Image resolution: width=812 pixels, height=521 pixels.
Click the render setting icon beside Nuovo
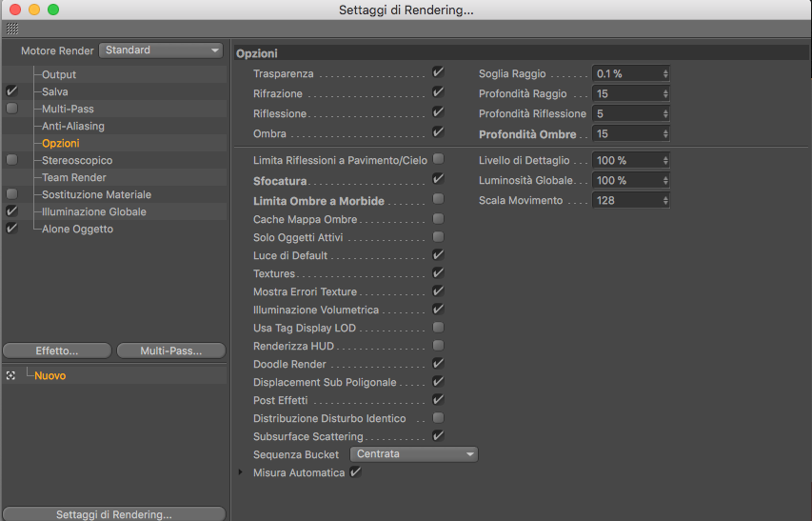click(10, 375)
